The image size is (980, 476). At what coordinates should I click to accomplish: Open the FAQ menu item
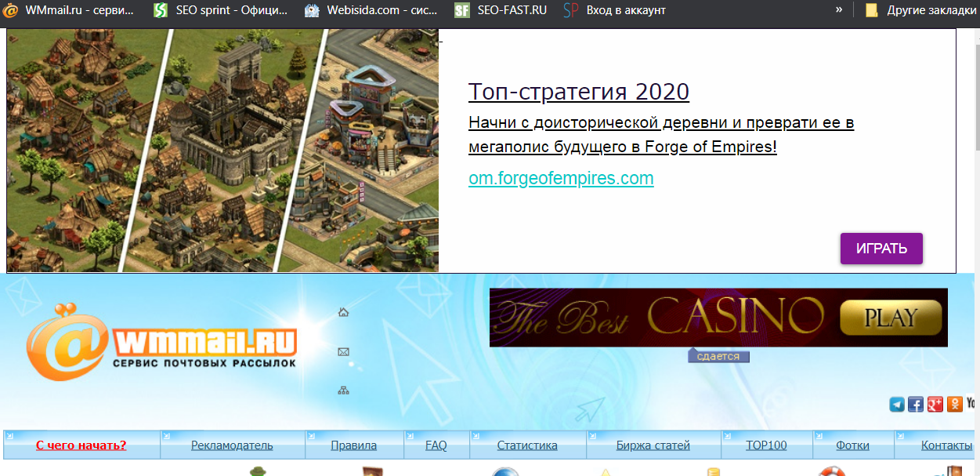[x=436, y=445]
